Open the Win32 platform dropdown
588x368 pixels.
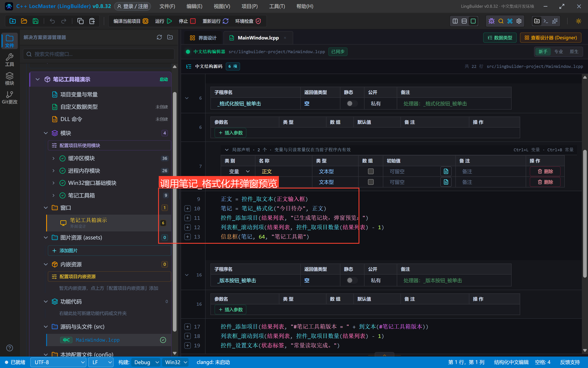pyautogui.click(x=176, y=362)
